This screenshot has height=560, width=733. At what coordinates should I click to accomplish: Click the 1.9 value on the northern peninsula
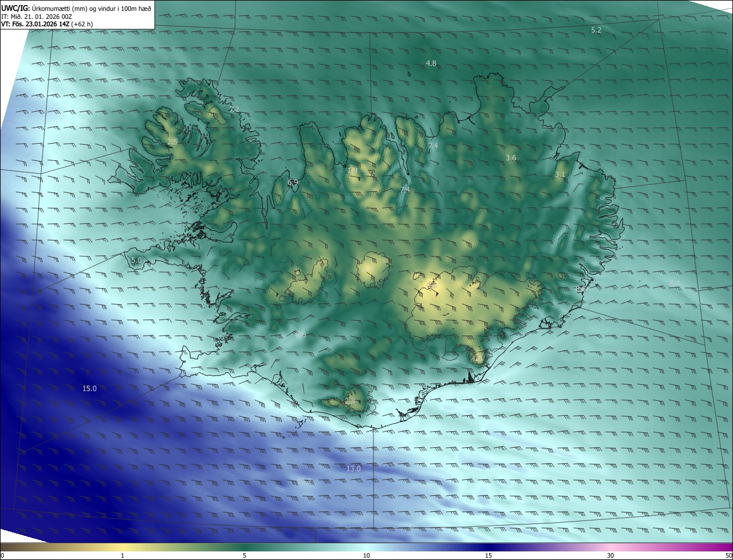[353, 170]
